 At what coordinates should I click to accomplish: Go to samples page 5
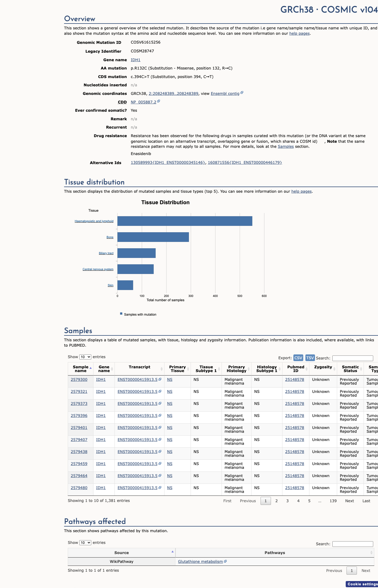coord(309,501)
